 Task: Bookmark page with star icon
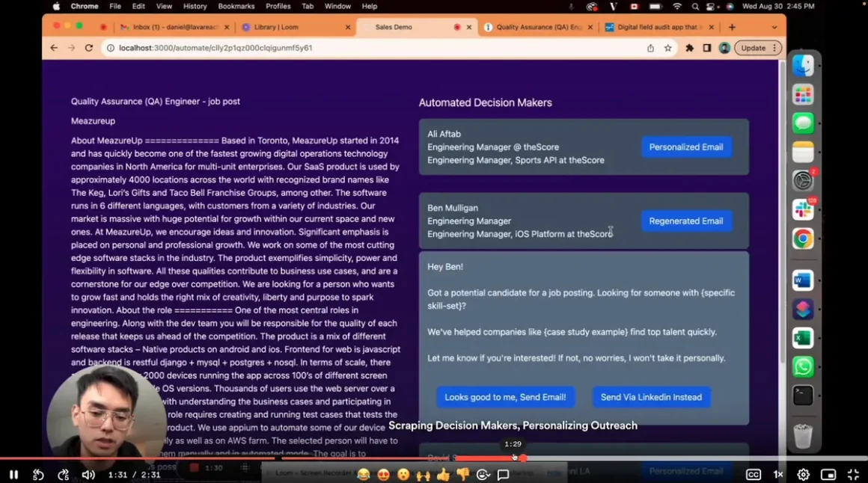coord(668,48)
